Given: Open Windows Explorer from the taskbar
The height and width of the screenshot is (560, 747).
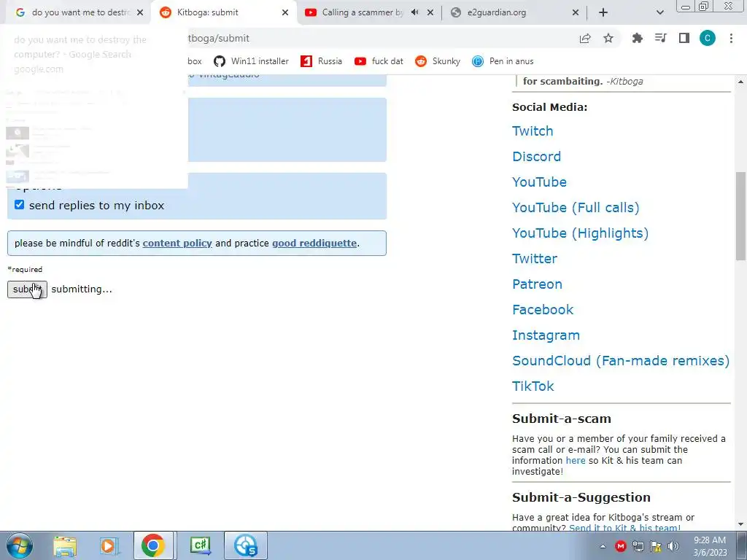Looking at the screenshot, I should tap(65, 545).
